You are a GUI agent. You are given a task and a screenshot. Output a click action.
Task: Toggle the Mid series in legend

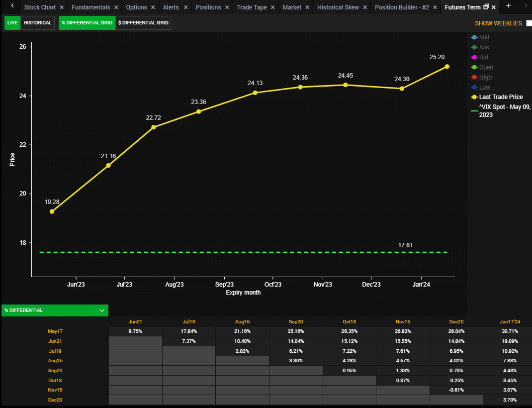click(x=480, y=37)
